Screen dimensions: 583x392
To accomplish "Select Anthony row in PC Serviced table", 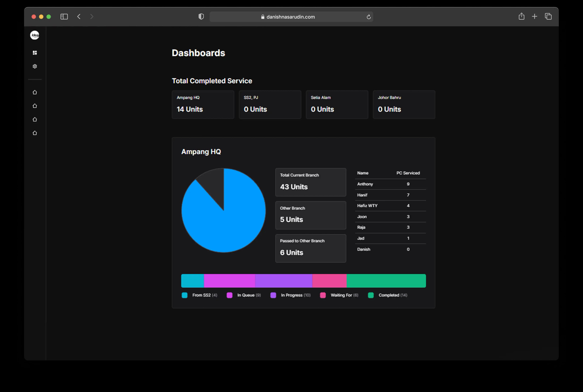I will click(390, 184).
